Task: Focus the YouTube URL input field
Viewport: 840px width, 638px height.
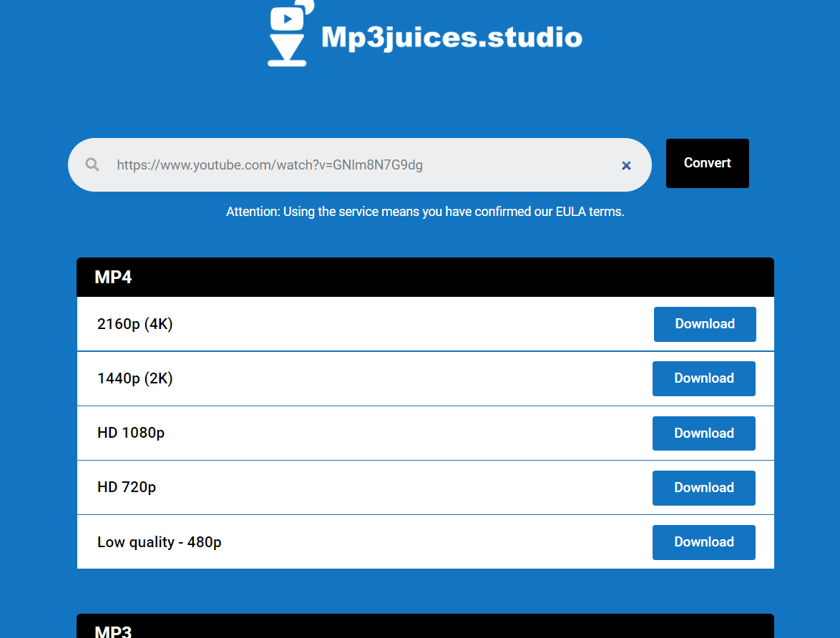Action: 359,165
